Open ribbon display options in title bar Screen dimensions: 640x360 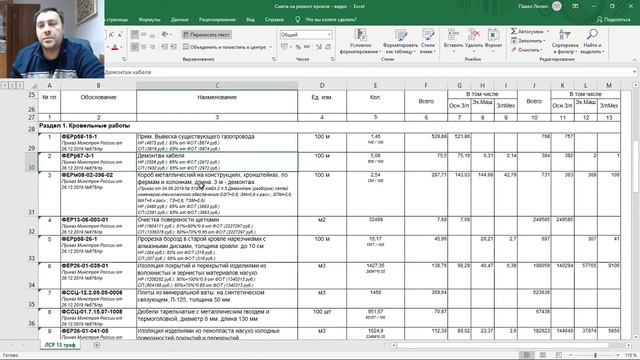coord(575,6)
